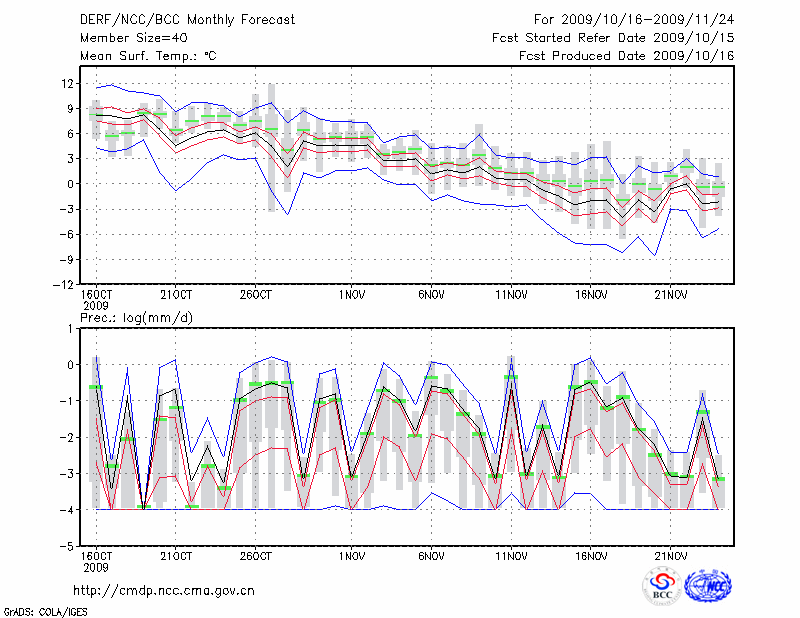Click the NCC globe logo
The image size is (800, 618).
[706, 586]
